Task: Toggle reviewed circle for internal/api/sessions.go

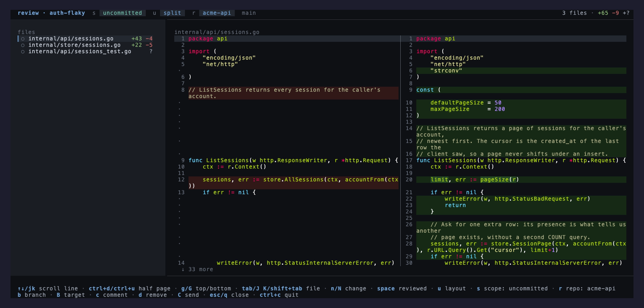Action: (23, 39)
